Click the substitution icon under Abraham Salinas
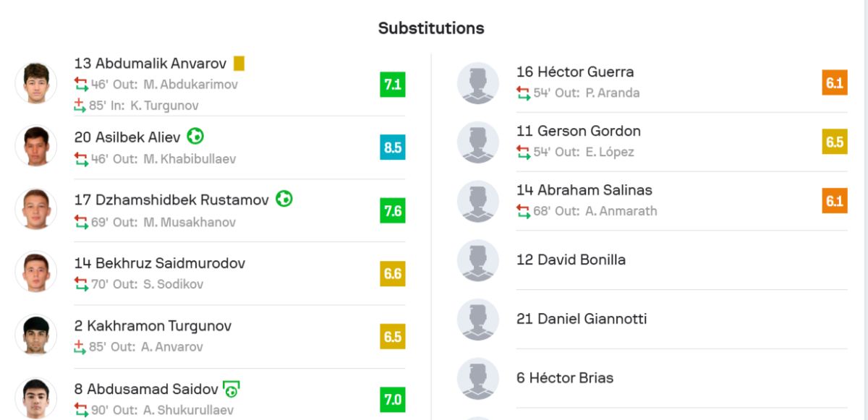 [x=523, y=211]
